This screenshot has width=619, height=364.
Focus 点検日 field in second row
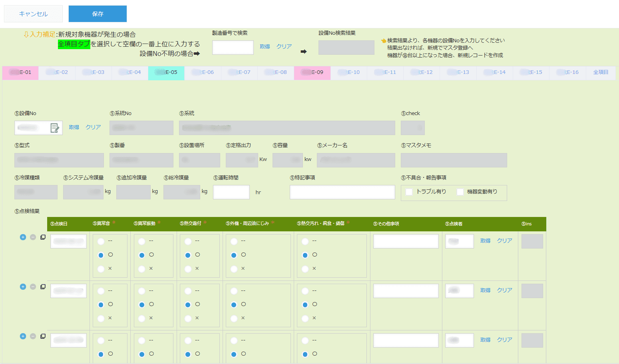click(x=68, y=291)
